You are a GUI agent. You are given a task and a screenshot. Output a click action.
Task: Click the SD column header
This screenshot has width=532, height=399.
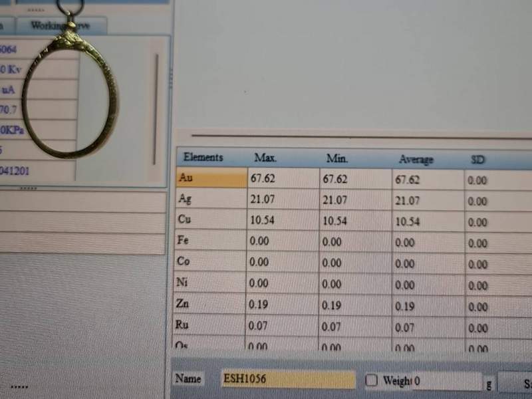tap(477, 160)
